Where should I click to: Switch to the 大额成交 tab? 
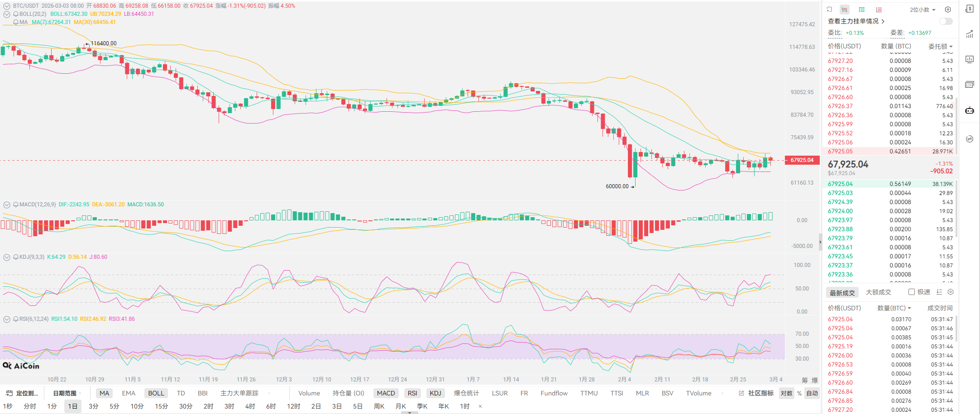coord(878,292)
